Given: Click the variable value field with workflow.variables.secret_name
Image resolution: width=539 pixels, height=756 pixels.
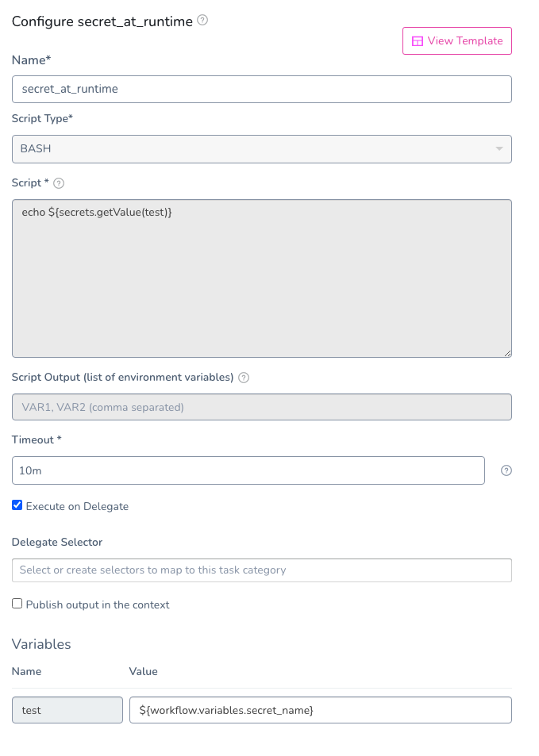Looking at the screenshot, I should pyautogui.click(x=321, y=710).
